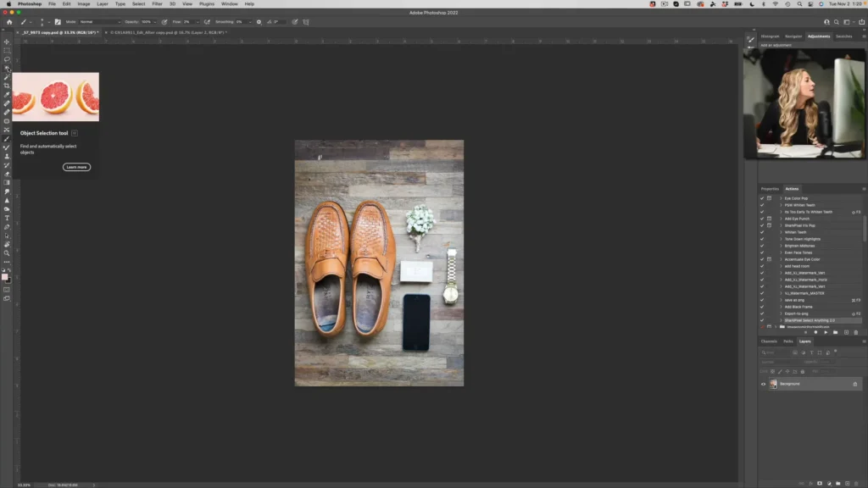Viewport: 868px width, 488px height.
Task: Select the Eraser tool
Action: point(7,174)
